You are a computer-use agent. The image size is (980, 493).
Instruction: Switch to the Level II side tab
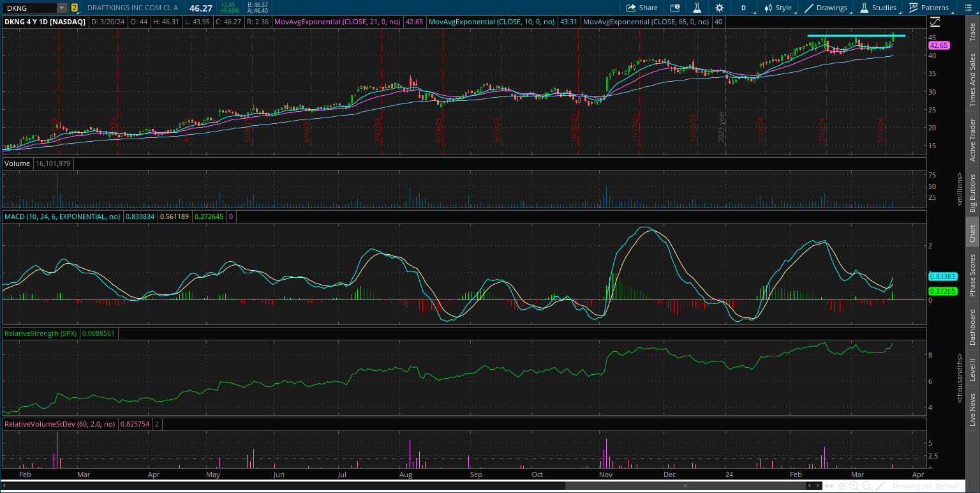point(972,369)
